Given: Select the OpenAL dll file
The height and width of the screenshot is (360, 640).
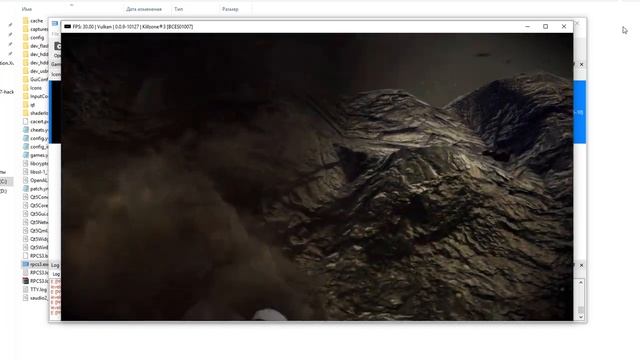Looking at the screenshot, I should click(x=35, y=180).
